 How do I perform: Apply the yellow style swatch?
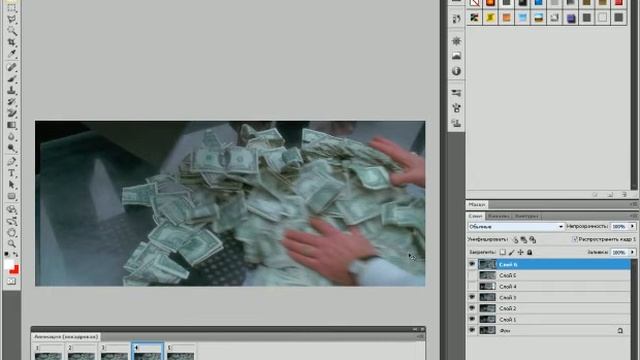click(x=490, y=18)
